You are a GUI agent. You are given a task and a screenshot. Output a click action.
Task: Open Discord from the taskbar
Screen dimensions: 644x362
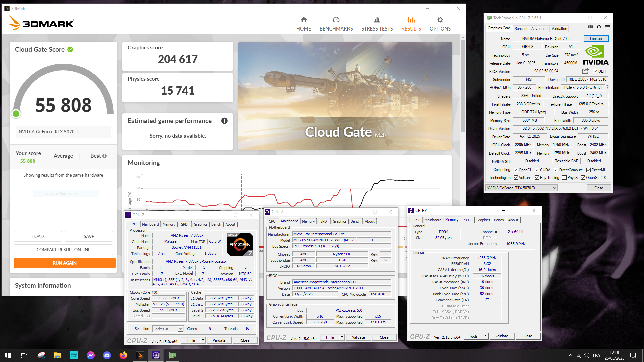pyautogui.click(x=107, y=355)
